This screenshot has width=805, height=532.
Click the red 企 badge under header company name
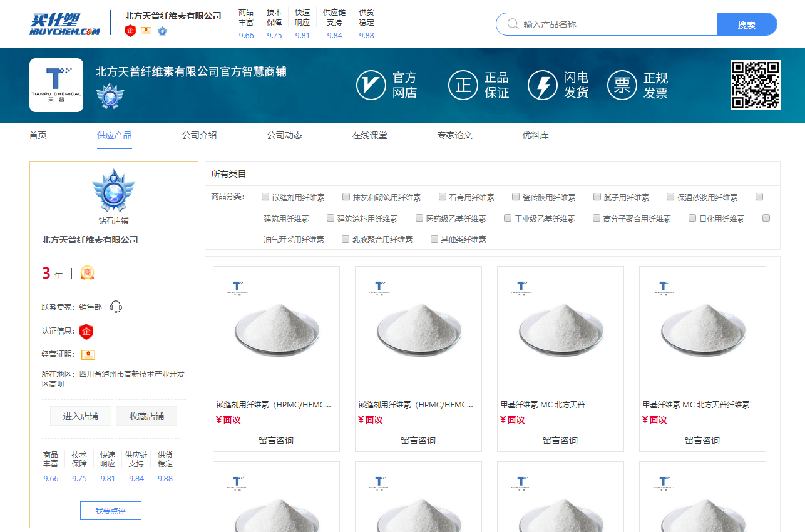130,31
